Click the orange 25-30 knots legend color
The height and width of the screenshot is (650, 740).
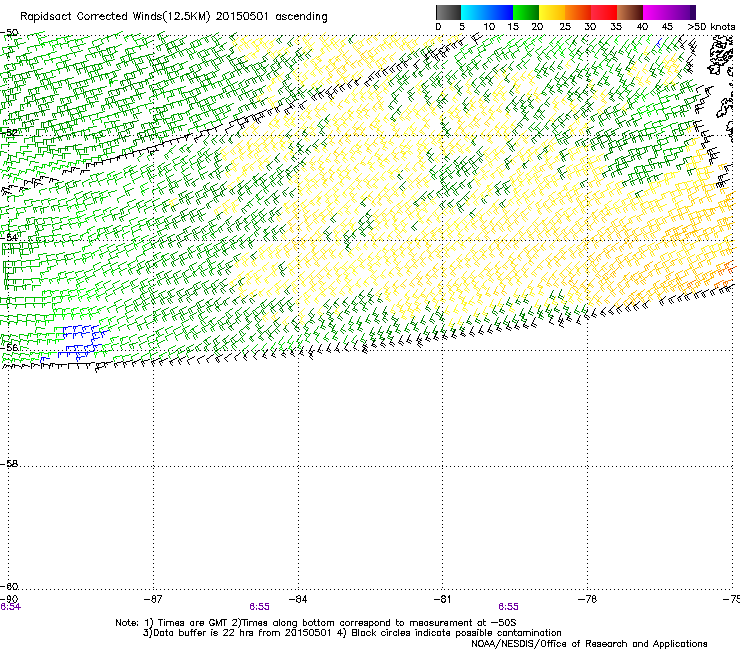pos(578,12)
